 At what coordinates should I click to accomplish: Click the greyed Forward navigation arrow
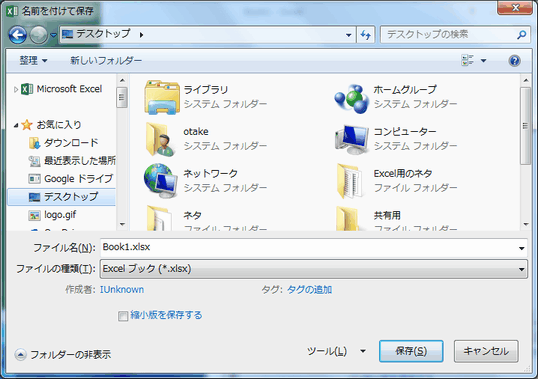(x=38, y=35)
